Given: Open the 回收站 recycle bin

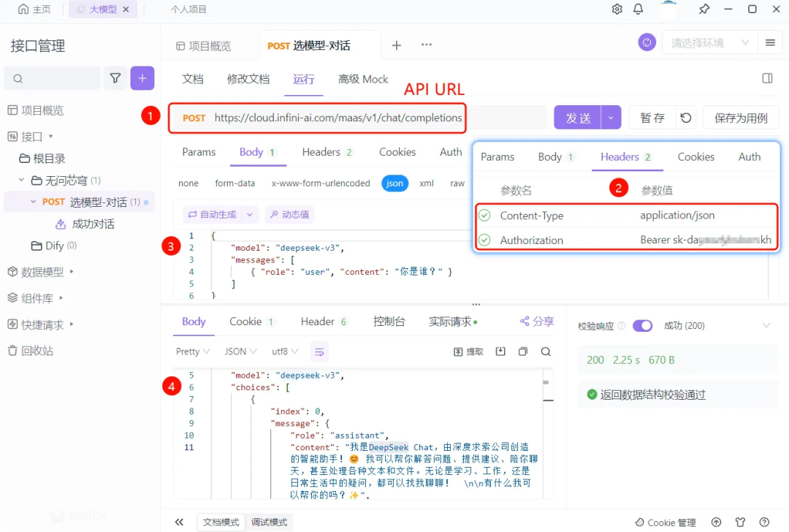Looking at the screenshot, I should point(31,350).
